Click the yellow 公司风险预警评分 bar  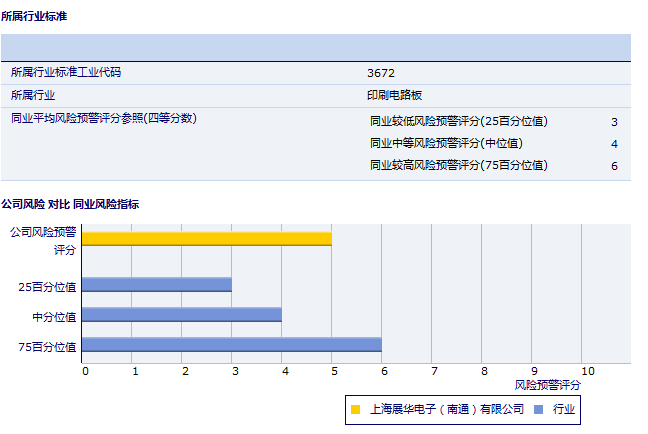[206, 238]
